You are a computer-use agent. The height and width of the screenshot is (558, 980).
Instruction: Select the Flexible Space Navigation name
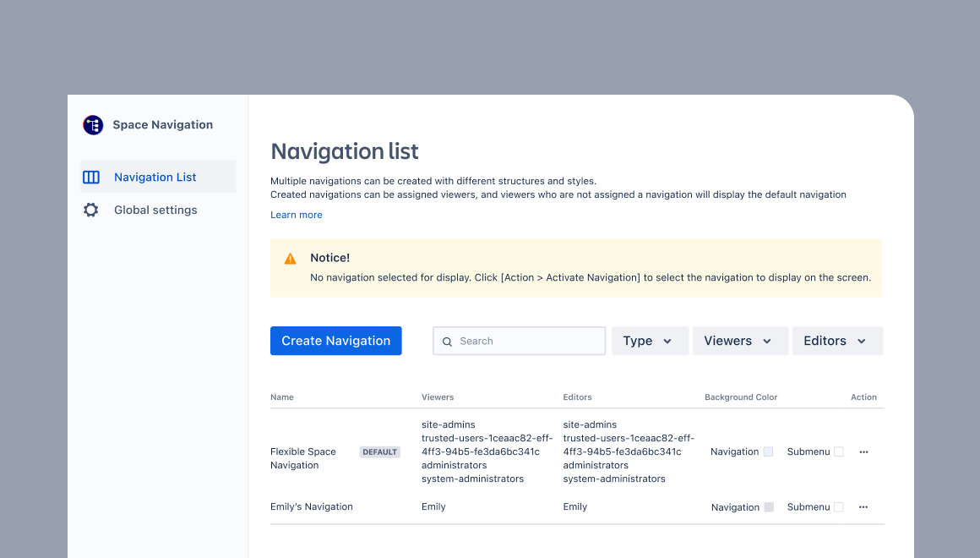(x=303, y=458)
